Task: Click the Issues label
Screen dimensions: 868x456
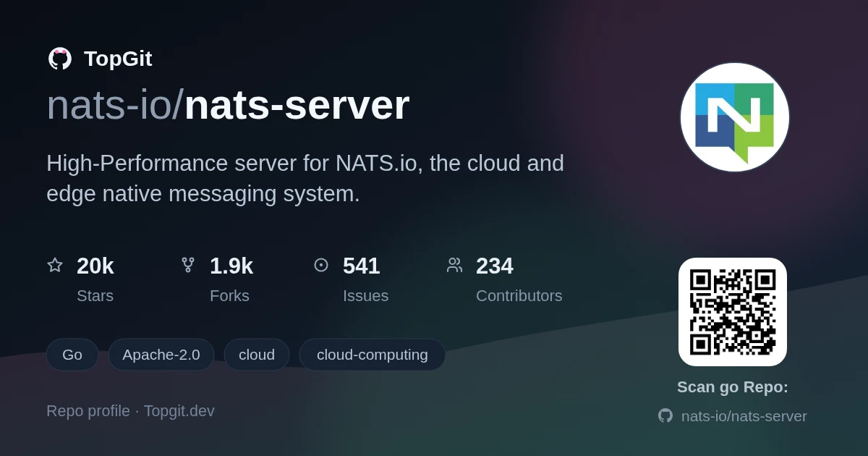Action: coord(365,296)
